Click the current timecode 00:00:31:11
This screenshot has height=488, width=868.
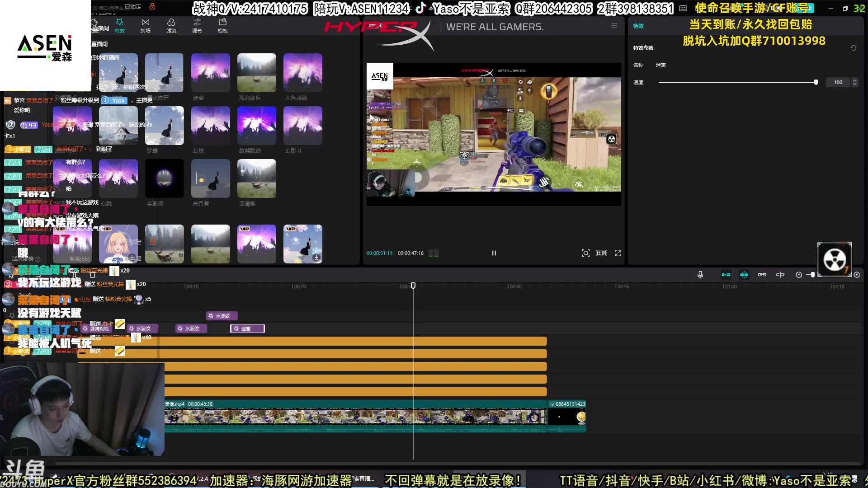379,253
